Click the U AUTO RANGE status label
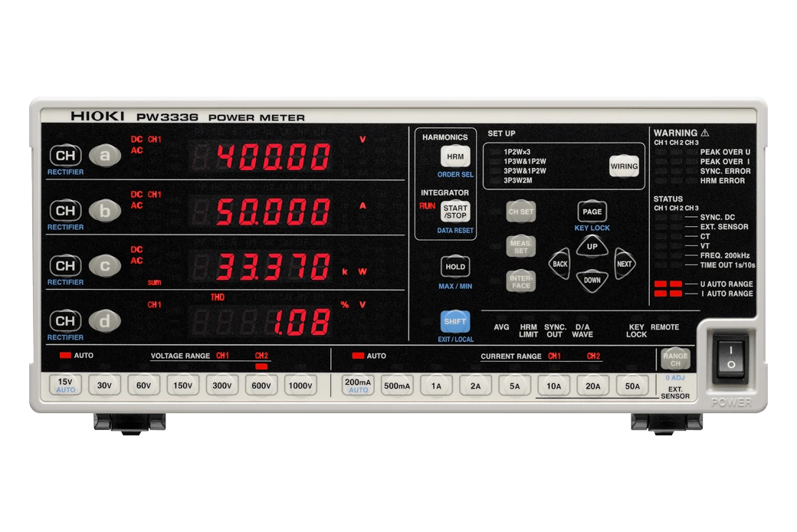This screenshot has height=532, width=797. 726,284
